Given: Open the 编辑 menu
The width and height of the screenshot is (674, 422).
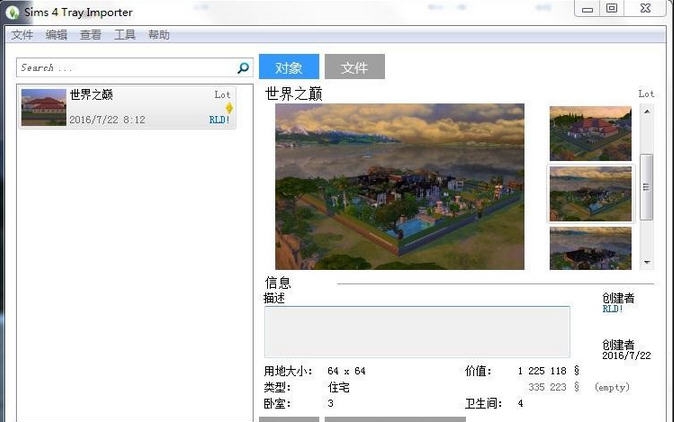Looking at the screenshot, I should click(56, 35).
